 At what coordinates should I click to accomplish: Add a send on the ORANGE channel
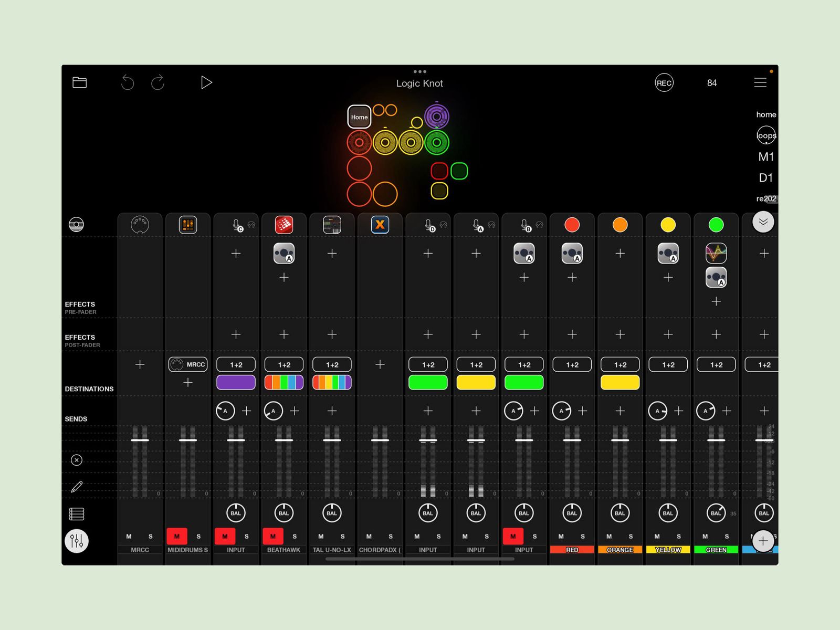620,411
